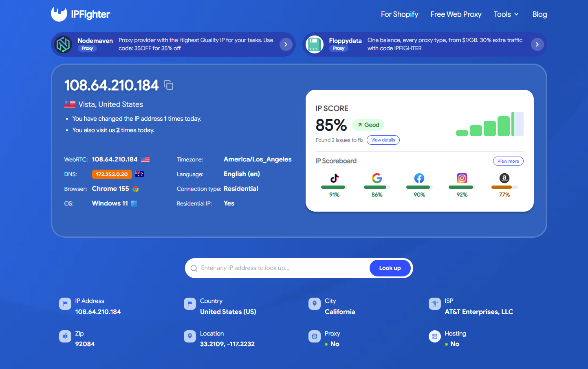
Task: Select the Google scoreboard icon
Action: (x=377, y=178)
